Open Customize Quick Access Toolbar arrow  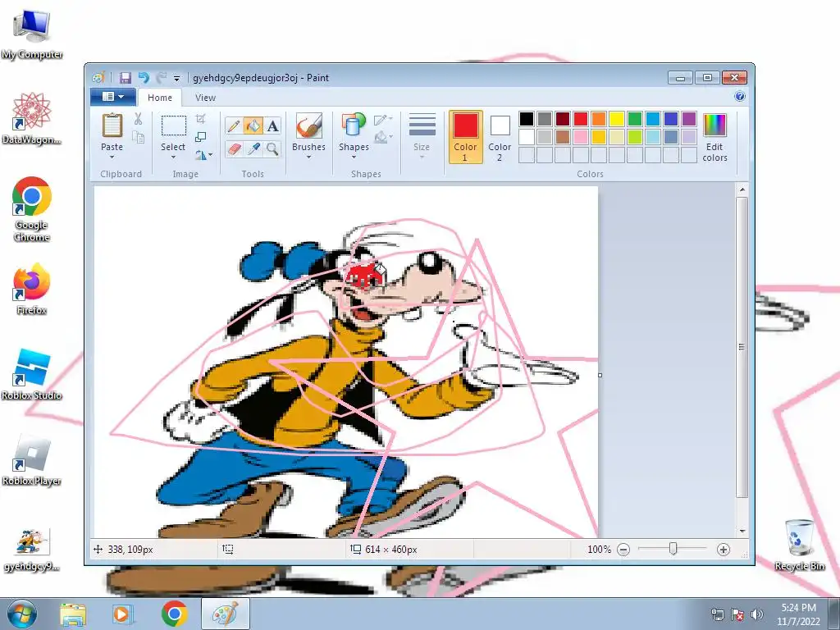click(x=177, y=79)
